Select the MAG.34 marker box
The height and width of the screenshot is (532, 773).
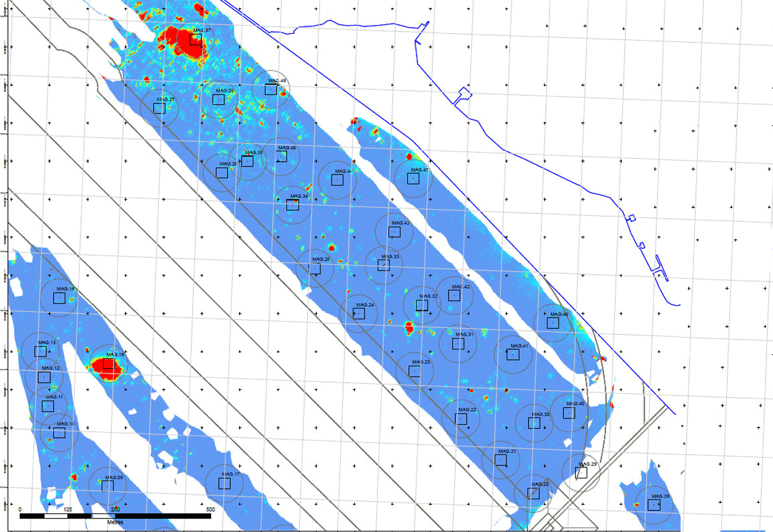292,205
